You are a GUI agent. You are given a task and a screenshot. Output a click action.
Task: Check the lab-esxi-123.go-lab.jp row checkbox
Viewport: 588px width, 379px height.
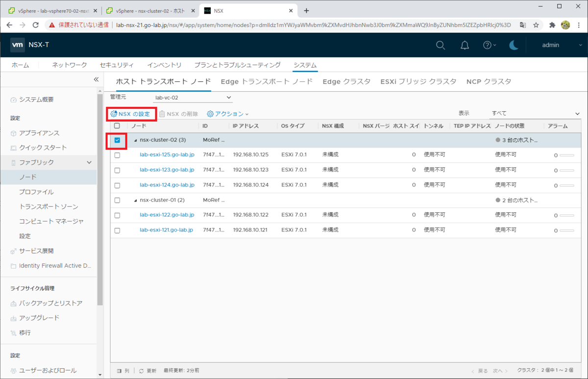[x=117, y=170]
